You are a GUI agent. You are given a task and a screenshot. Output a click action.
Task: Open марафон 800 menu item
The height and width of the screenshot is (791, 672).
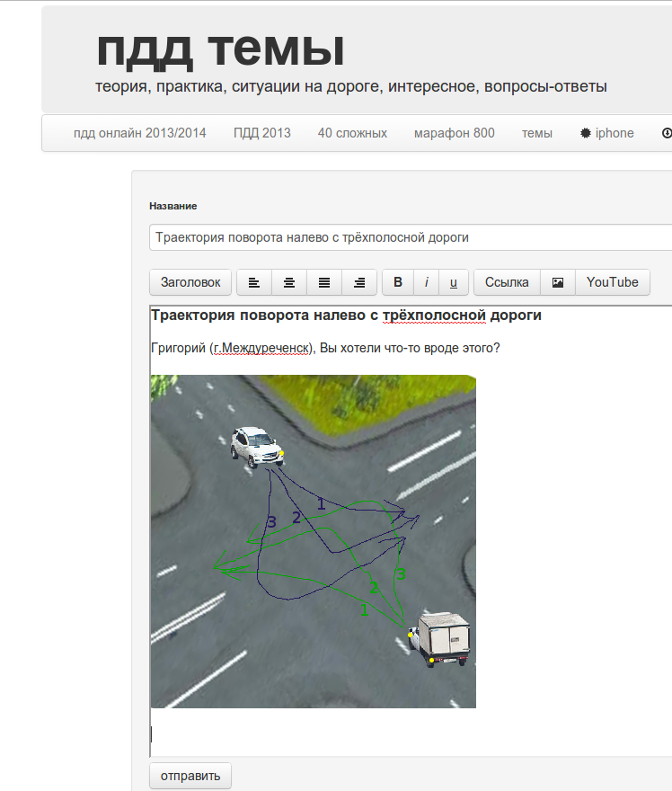(455, 133)
